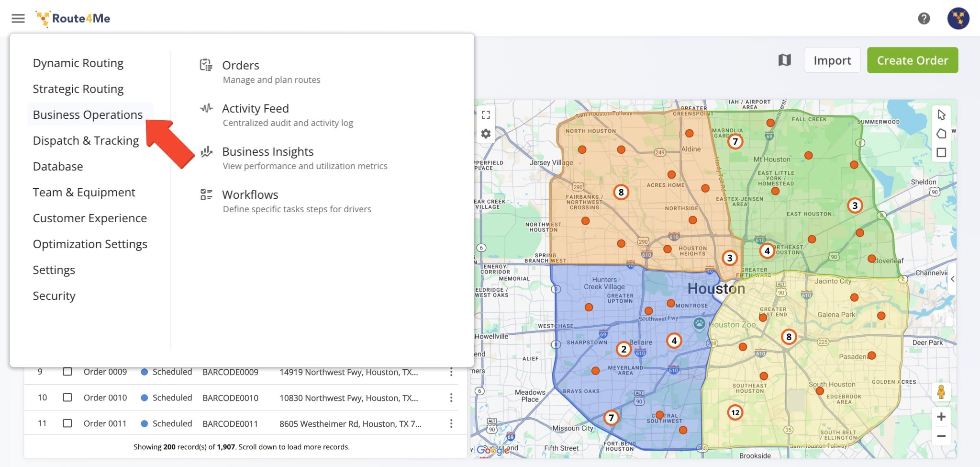980x467 pixels.
Task: Open the map settings gear
Action: click(x=486, y=134)
